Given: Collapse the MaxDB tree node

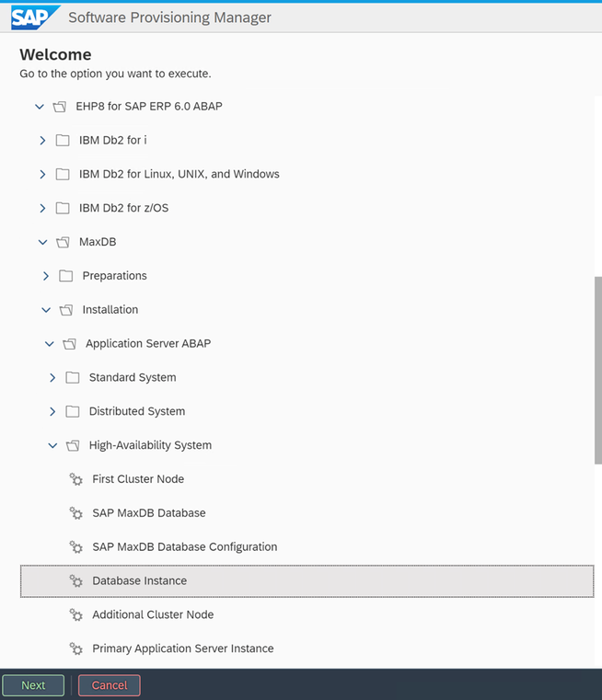Looking at the screenshot, I should point(42,242).
